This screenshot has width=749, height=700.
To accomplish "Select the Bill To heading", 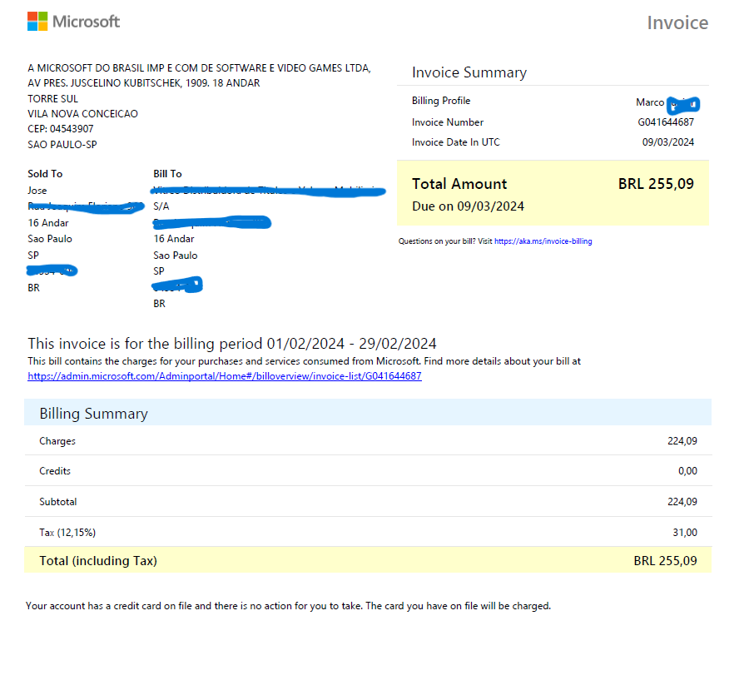I will (x=167, y=174).
